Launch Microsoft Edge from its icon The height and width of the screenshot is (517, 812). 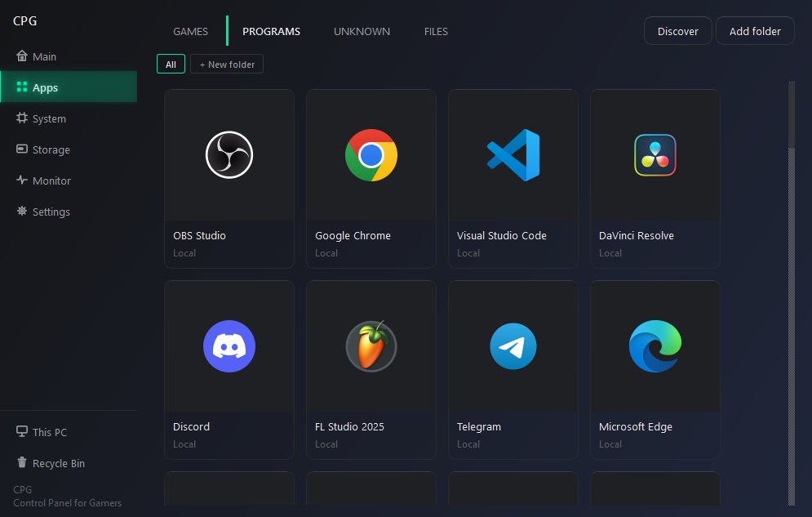coord(655,346)
